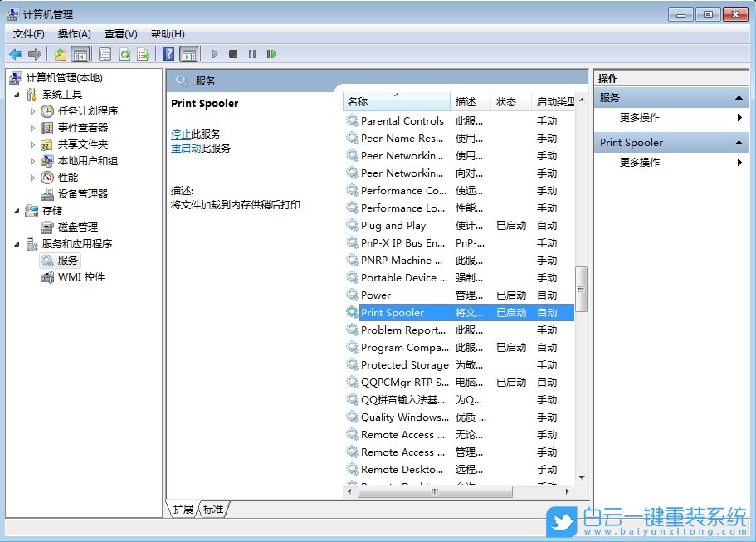This screenshot has height=542, width=756.
Task: Pause the service via the pause toolbar icon
Action: (x=253, y=53)
